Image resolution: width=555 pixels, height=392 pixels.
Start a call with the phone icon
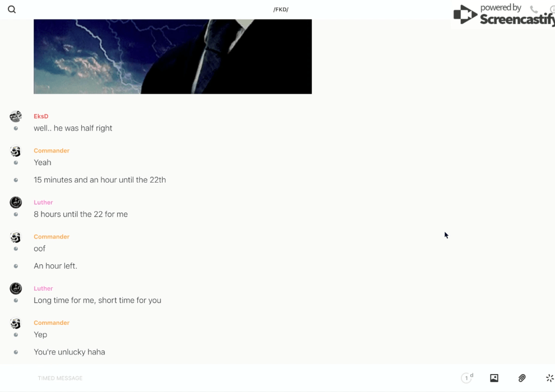(534, 9)
